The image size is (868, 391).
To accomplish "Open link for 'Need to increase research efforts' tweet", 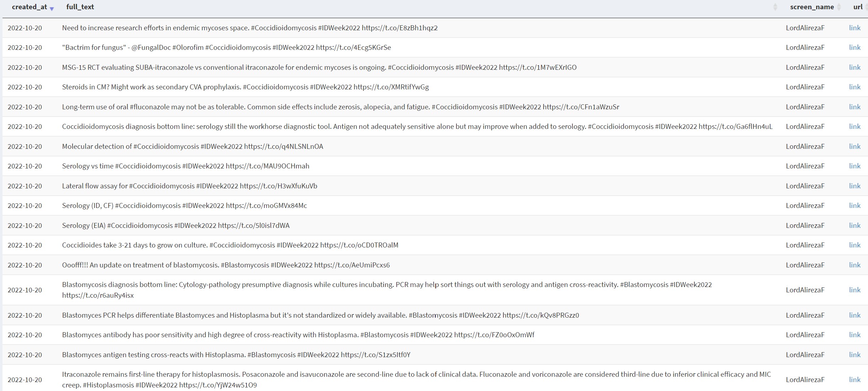I will point(854,28).
